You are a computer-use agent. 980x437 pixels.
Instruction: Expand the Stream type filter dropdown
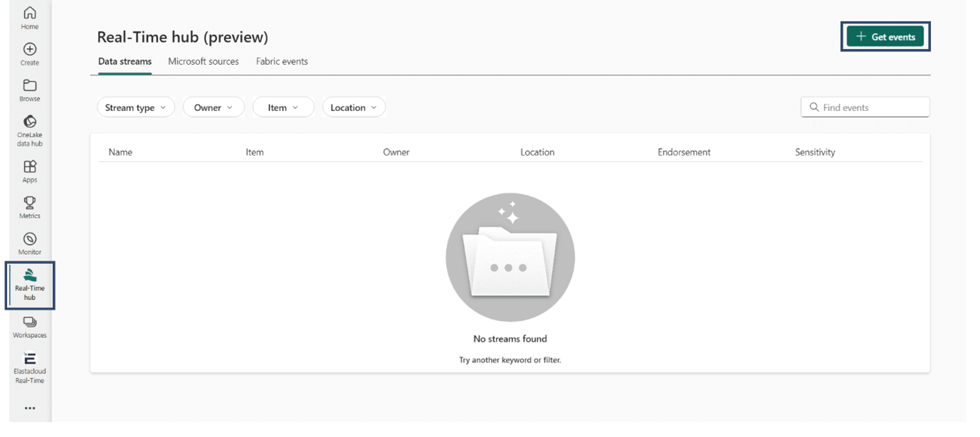pos(136,107)
